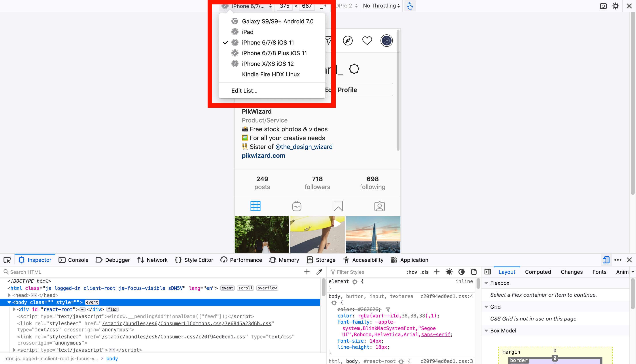Toggle the .cls class panel

point(424,272)
